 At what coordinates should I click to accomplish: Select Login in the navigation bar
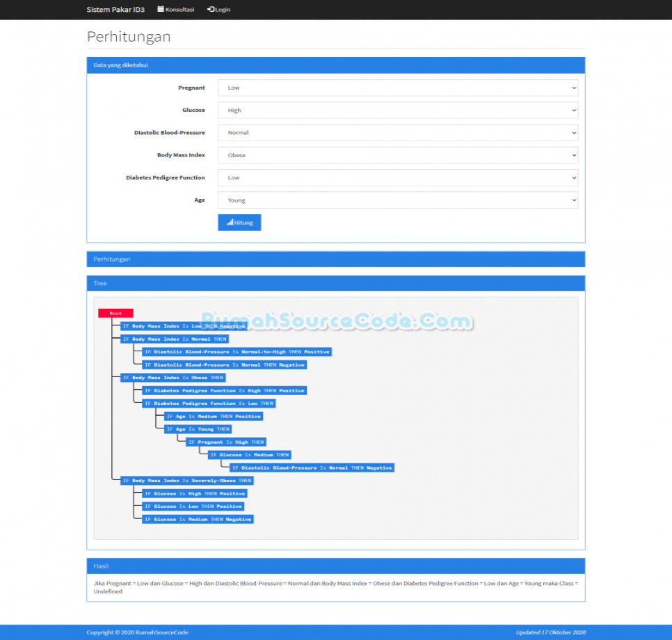pyautogui.click(x=218, y=9)
